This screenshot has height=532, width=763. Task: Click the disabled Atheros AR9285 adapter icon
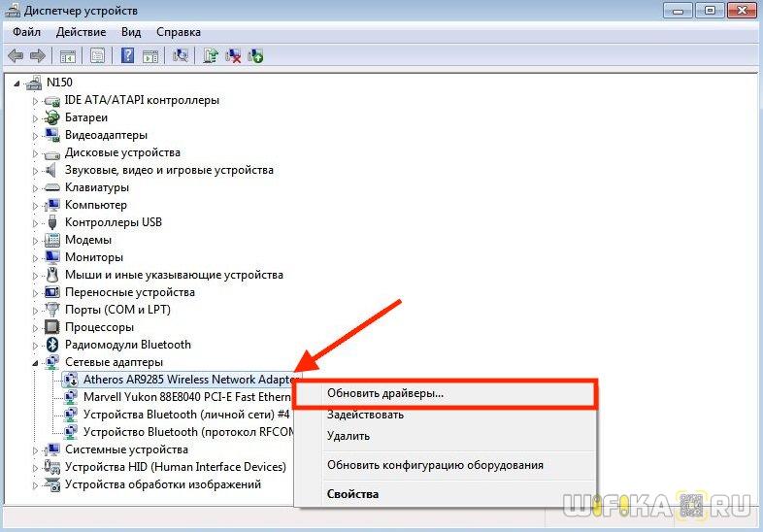71,380
